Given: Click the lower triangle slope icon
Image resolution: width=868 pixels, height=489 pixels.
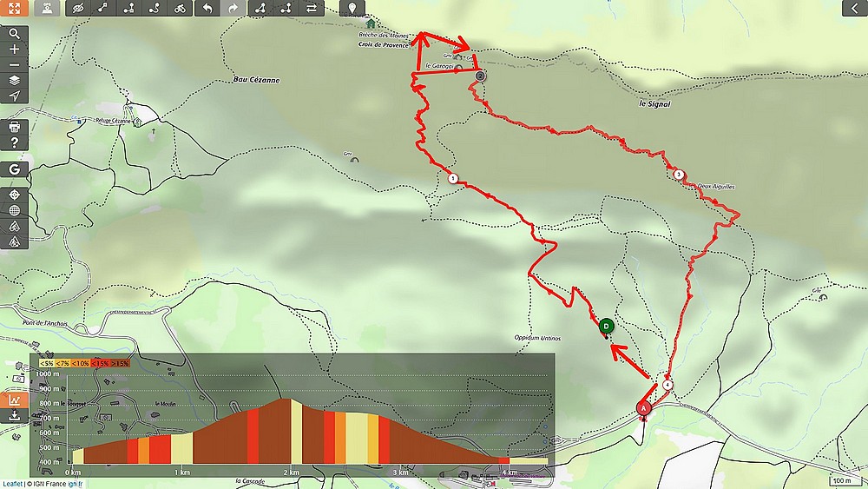Looking at the screenshot, I should (x=15, y=241).
